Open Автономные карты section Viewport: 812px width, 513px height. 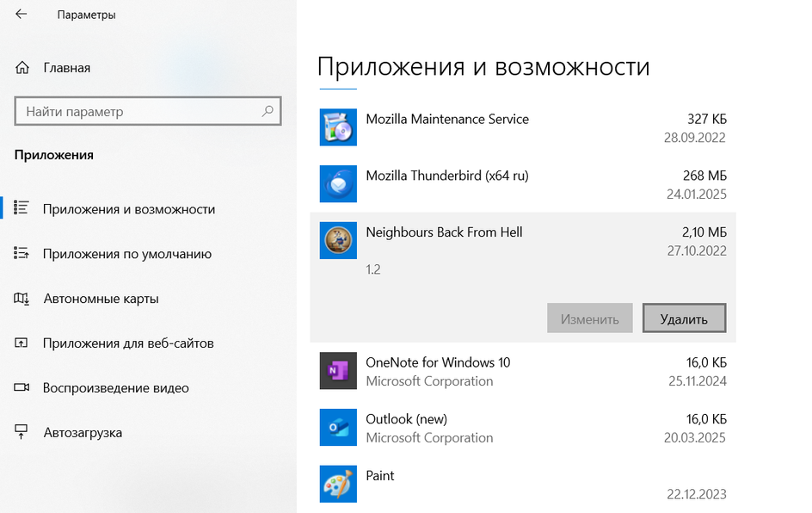[x=101, y=299]
